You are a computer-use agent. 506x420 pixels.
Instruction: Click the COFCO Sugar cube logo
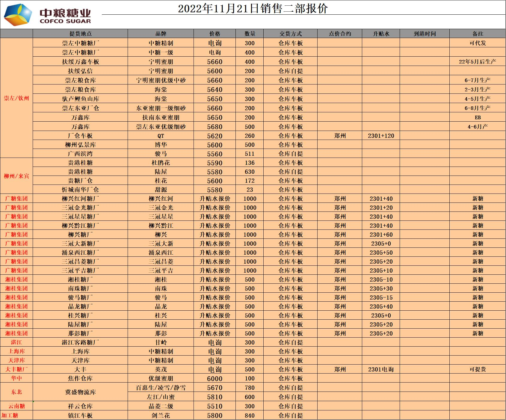pos(17,15)
